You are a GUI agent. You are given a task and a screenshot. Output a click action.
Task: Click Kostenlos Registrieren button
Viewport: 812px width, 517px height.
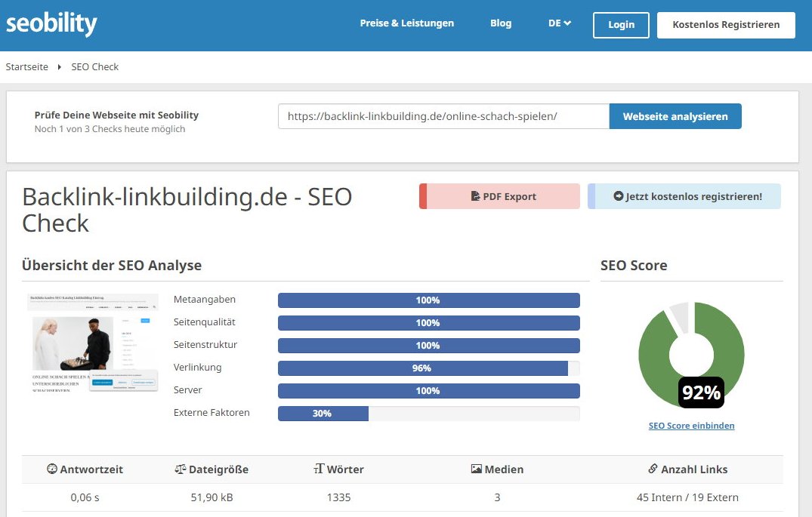pyautogui.click(x=725, y=24)
